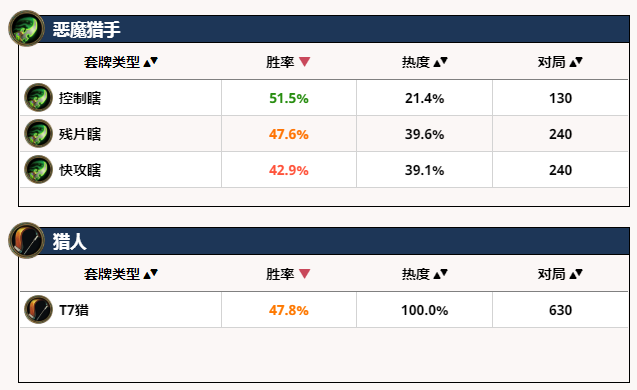Toggle red 胜率 sort arrow in Demon Hunter table
637x390 pixels.
pos(304,62)
